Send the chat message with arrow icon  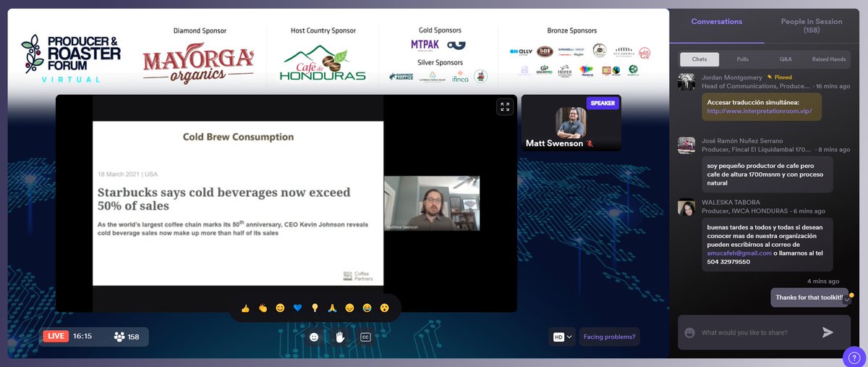coord(828,332)
